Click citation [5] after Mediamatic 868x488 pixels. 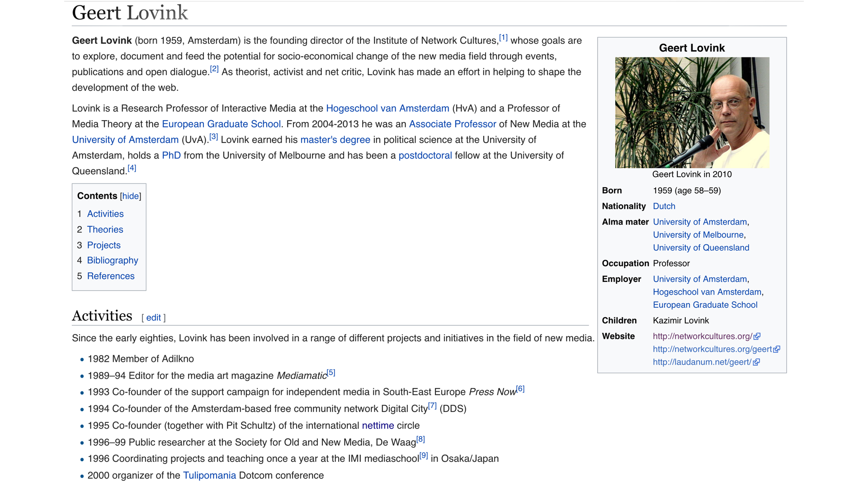[331, 373]
